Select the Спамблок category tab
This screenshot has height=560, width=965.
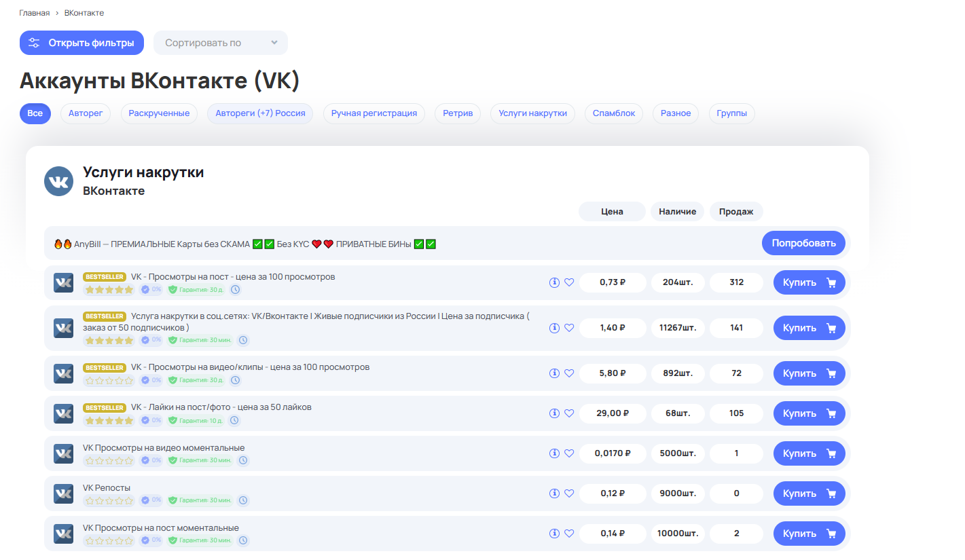coord(614,113)
